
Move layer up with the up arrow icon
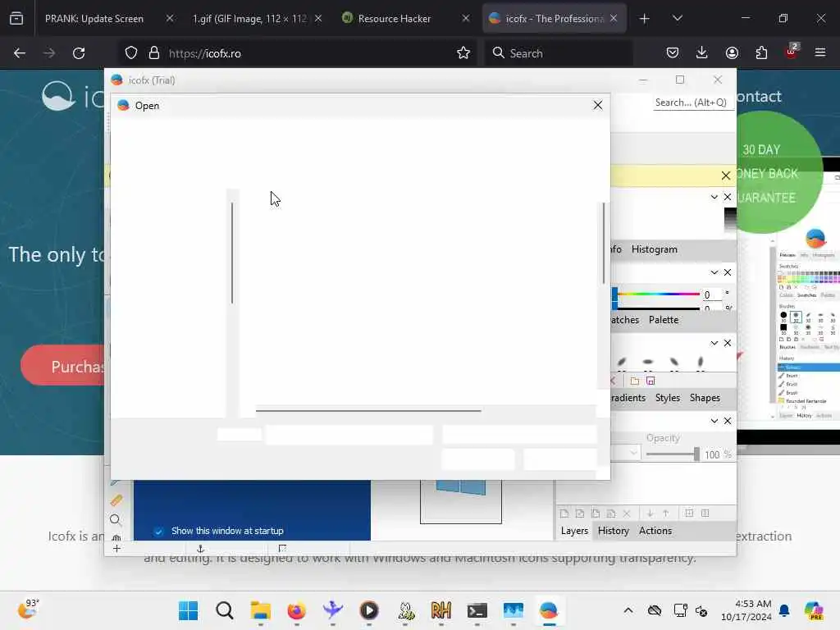pyautogui.click(x=665, y=514)
